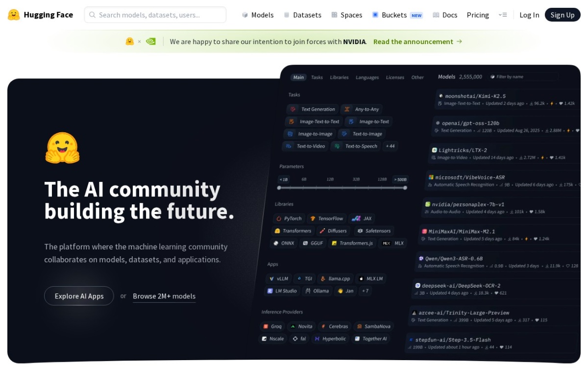The image size is (588, 392).
Task: Open the Models page from navigation
Action: [258, 15]
